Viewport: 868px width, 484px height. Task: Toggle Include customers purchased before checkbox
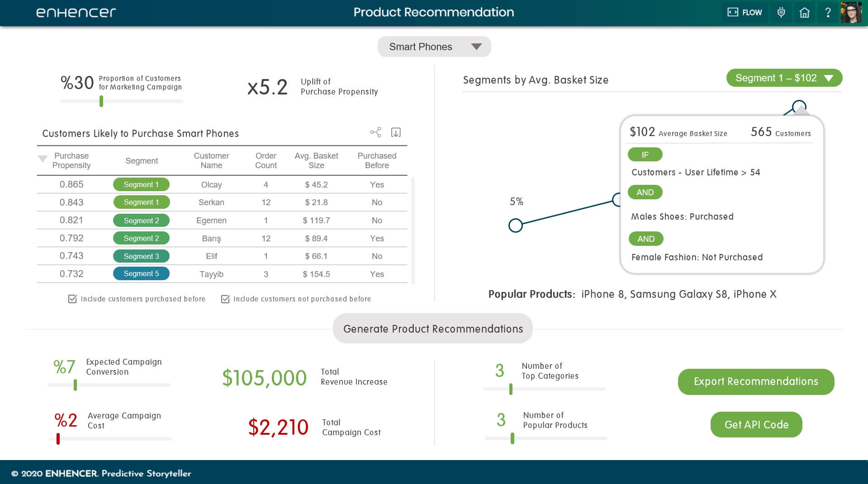[x=72, y=299]
